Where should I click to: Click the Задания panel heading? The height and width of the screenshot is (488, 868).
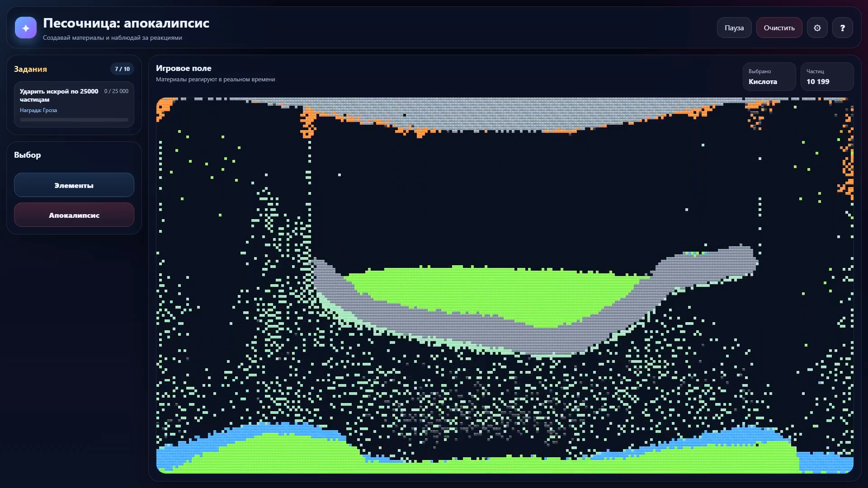(x=30, y=69)
